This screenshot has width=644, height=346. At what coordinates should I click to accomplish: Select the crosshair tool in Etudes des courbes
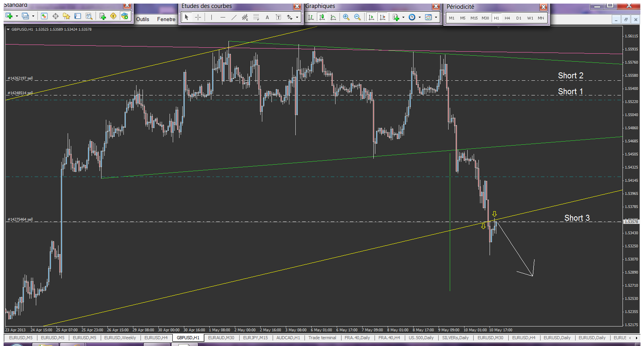click(x=198, y=17)
